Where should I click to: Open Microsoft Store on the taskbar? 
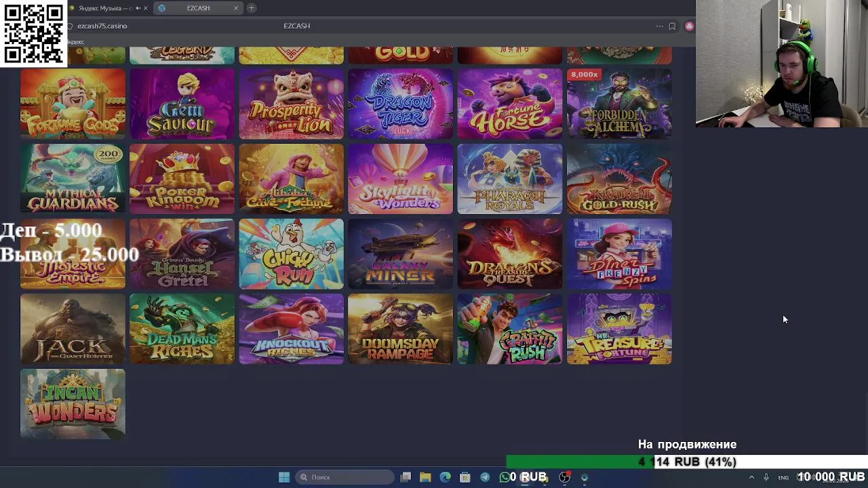tap(465, 477)
